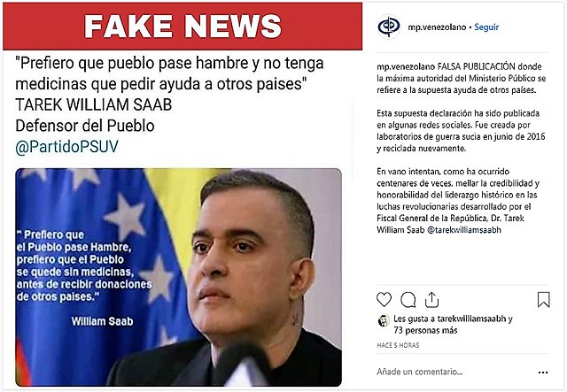
Task: Open tarekwilliamsaabh in the likes line
Action: (471, 319)
